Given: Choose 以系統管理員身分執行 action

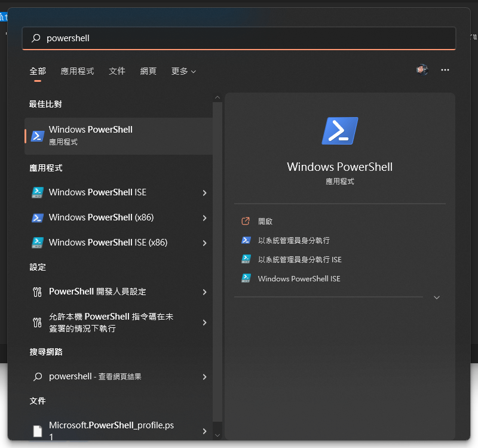Looking at the screenshot, I should [293, 241].
